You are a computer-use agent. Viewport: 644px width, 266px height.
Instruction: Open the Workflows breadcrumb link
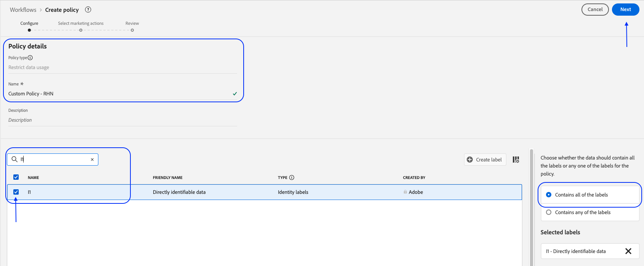click(x=23, y=10)
